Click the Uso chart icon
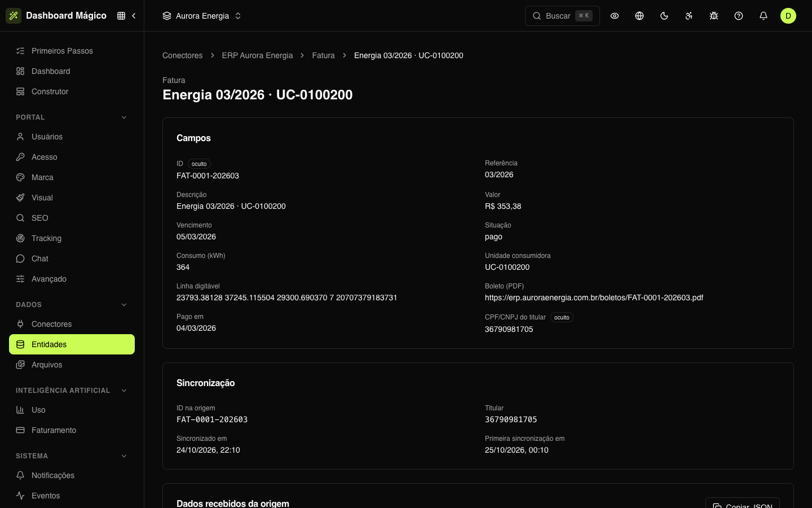The image size is (812, 508). click(20, 410)
